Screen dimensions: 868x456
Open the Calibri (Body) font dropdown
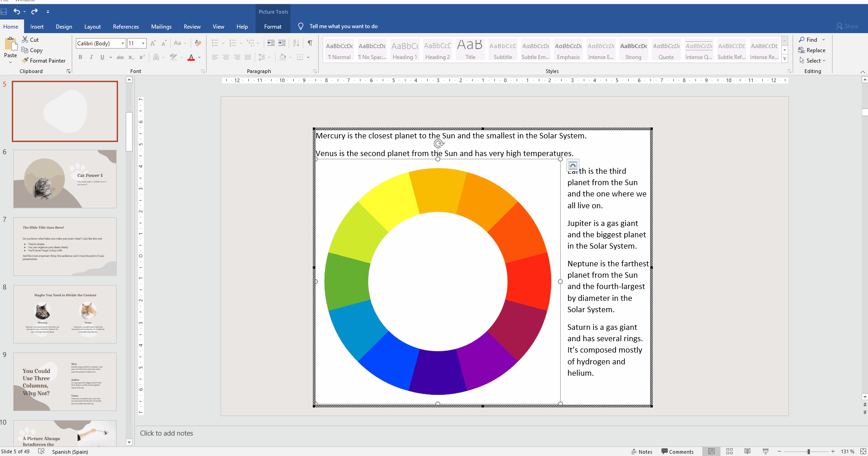tap(123, 44)
